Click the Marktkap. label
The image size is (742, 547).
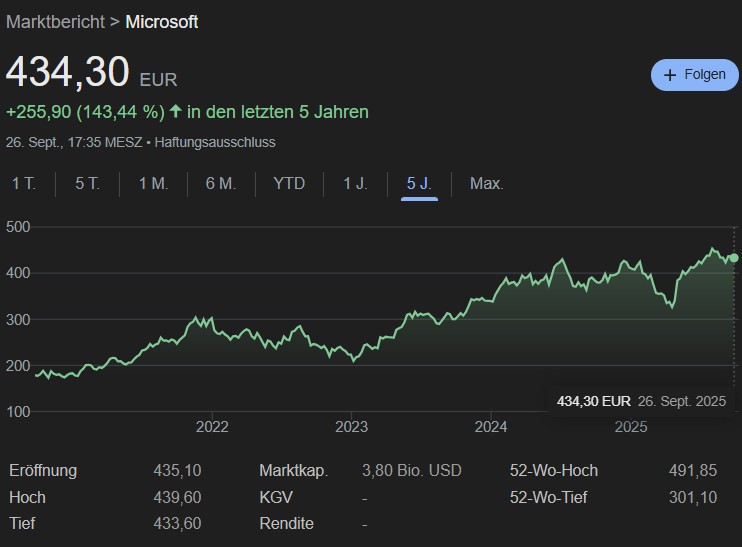[x=293, y=470]
